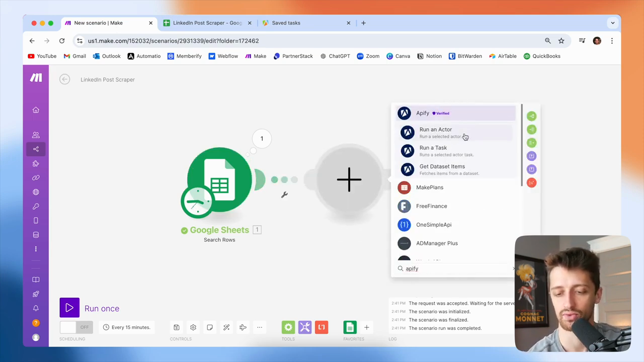Viewport: 644px width, 362px height.
Task: Click the red icon in module picker side strip
Action: [531, 183]
